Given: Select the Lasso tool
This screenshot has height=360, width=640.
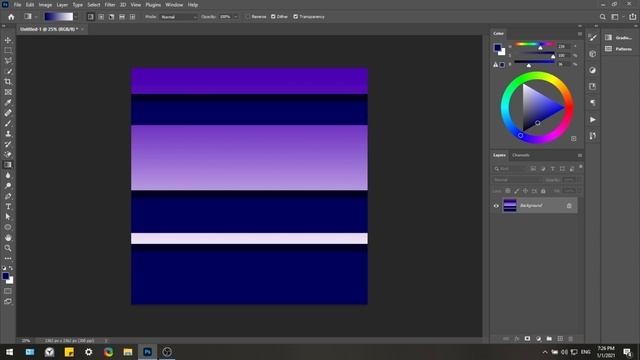Looking at the screenshot, I should click(x=8, y=61).
